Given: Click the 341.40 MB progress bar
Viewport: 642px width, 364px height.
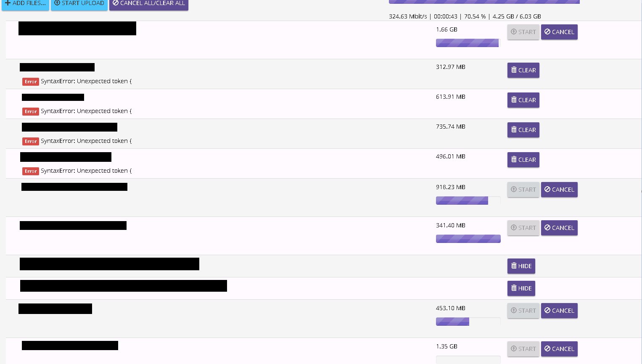Looking at the screenshot, I should click(x=468, y=239).
